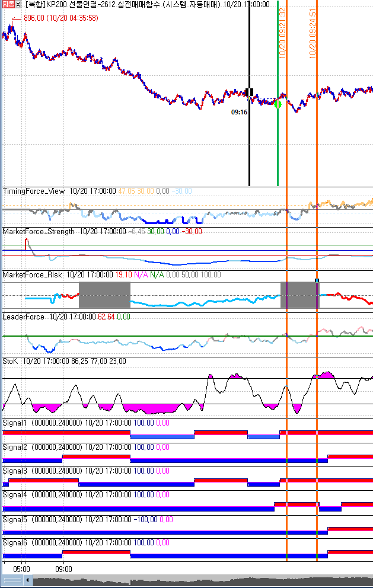This screenshot has height=588, width=373.
Task: Click the grip handle button at the scrollbar's left
Action: 12,580
